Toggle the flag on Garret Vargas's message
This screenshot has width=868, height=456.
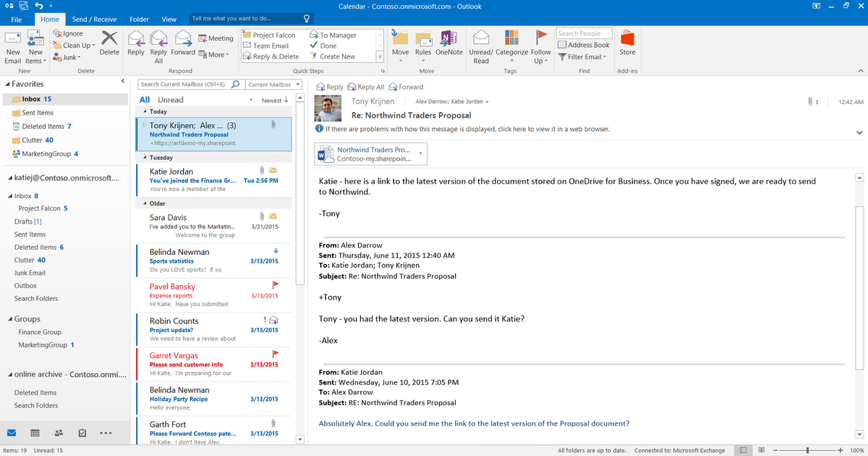point(275,354)
